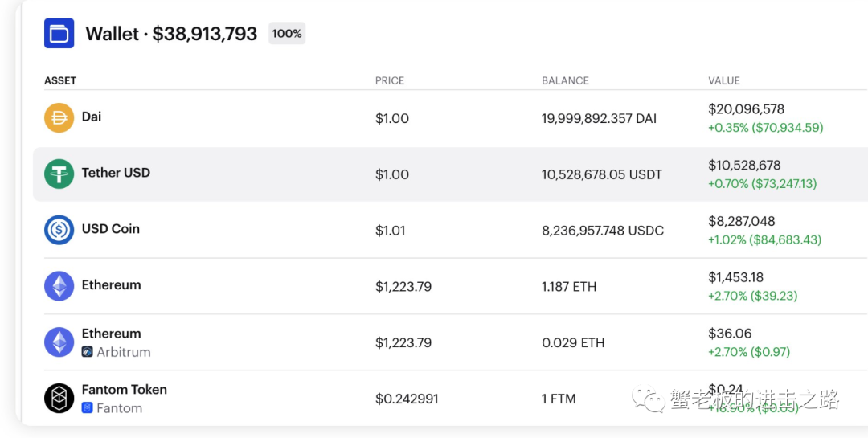The height and width of the screenshot is (438, 868).
Task: Click the change +2.70% ($39.23)
Action: [x=753, y=297]
